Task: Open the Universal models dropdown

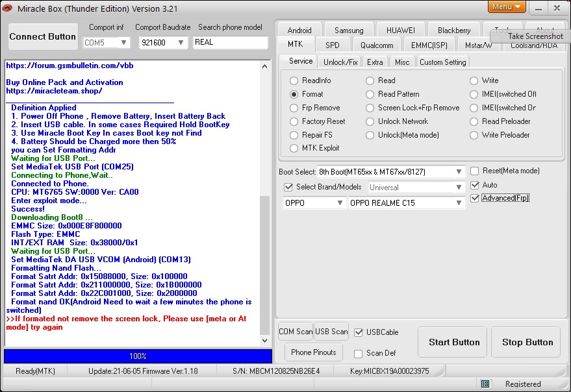Action: coord(459,188)
